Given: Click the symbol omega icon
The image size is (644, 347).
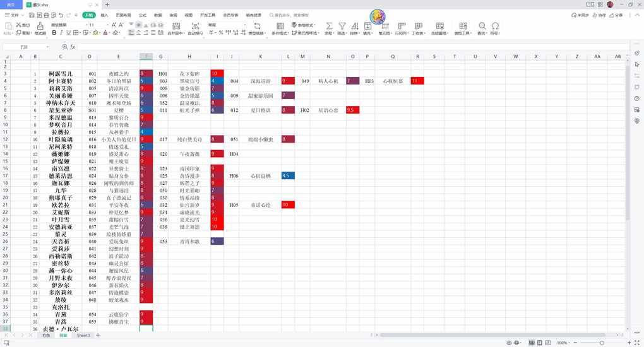Looking at the screenshot, I should point(496,26).
